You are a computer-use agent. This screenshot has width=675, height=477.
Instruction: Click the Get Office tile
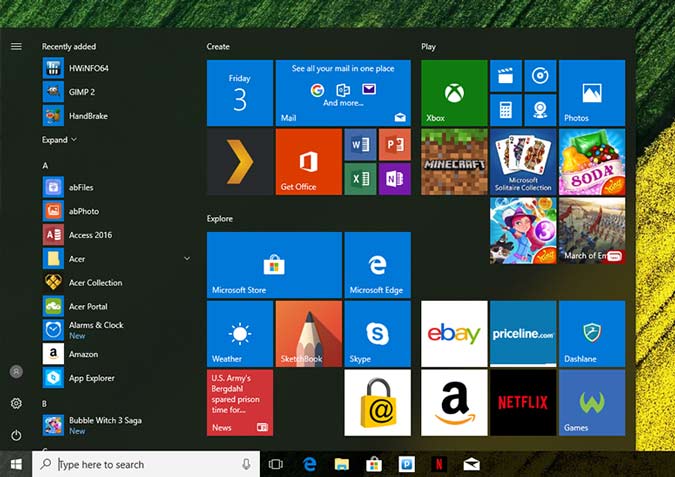pyautogui.click(x=309, y=162)
